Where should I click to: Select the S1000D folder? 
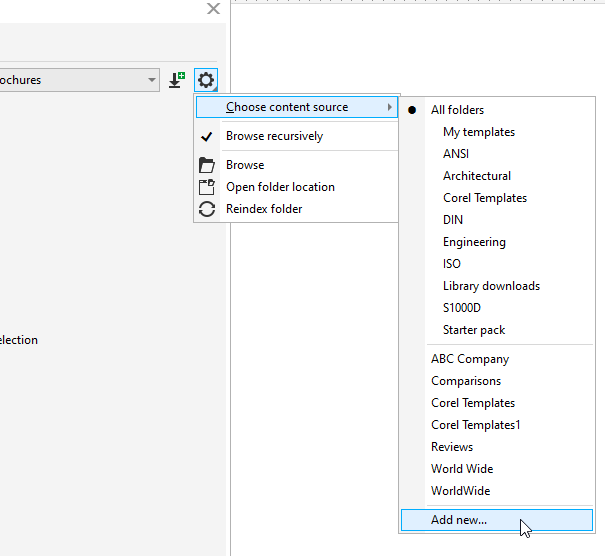point(462,308)
